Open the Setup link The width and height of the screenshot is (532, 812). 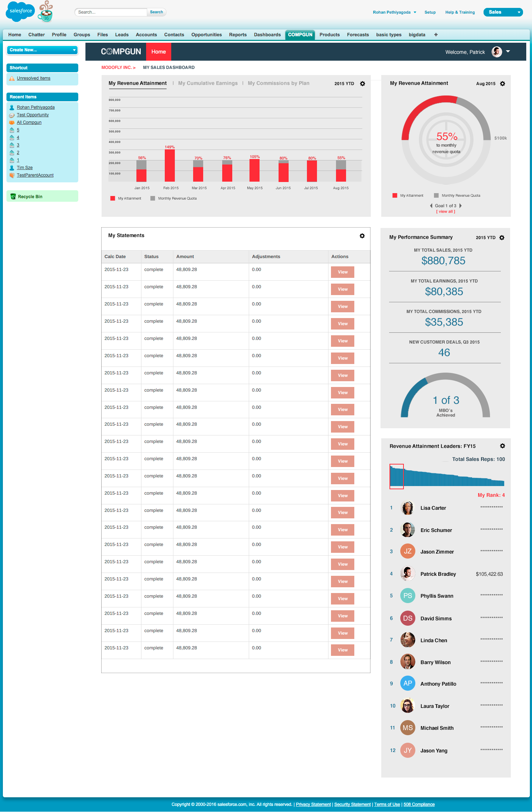pos(430,12)
